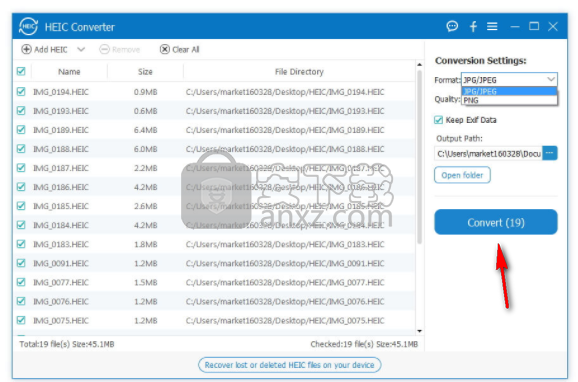Screen dimensions: 578x382
Task: Uncheck IMG_0193.HEIC checkbox
Action: click(21, 111)
